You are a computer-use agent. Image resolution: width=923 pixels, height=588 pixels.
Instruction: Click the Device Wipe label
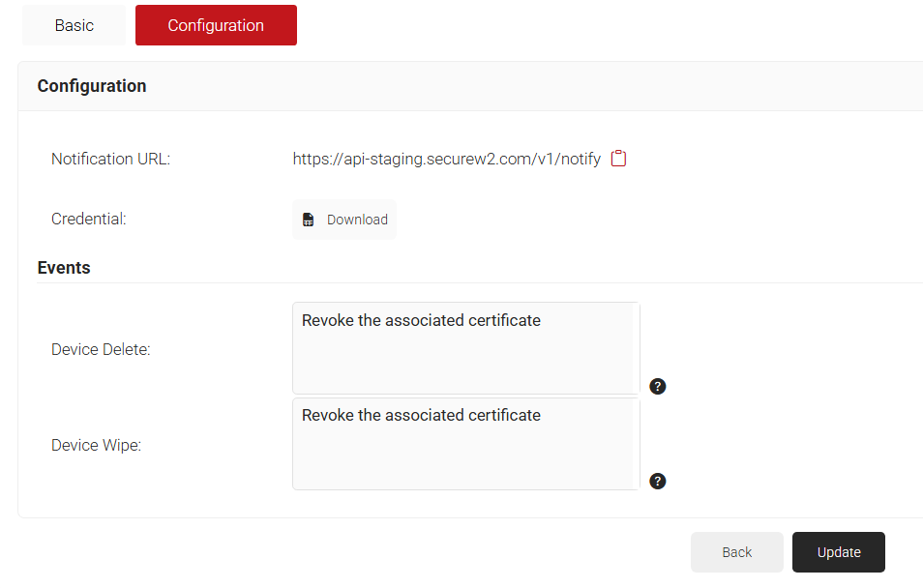coord(96,446)
